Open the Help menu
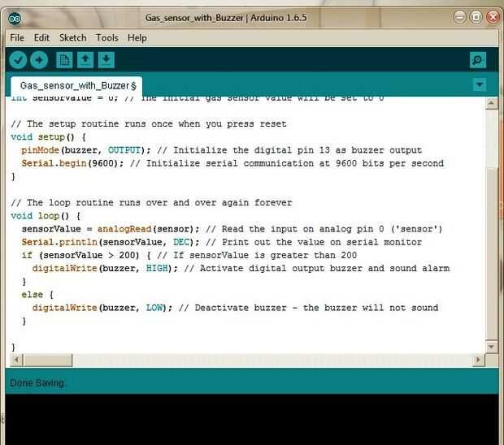Viewport: 504px width, 445px height. [137, 38]
